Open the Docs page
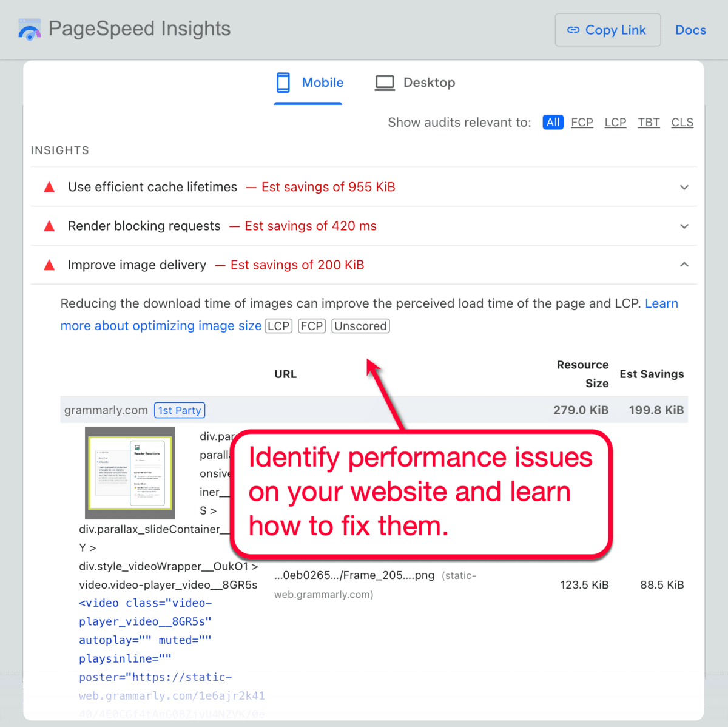This screenshot has width=728, height=727. click(x=690, y=30)
